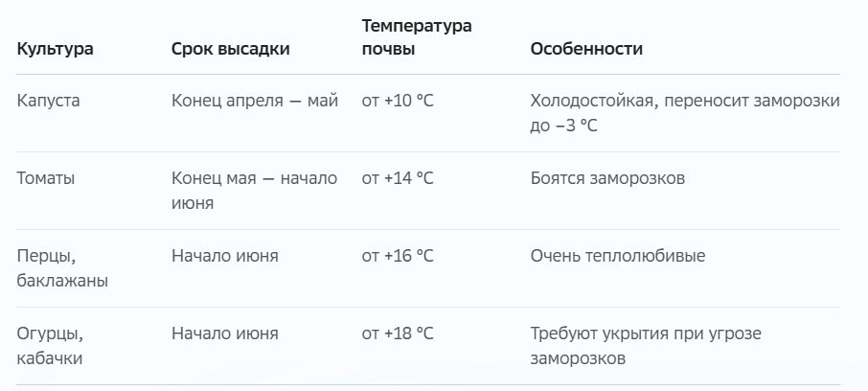Viewport: 868px width, 391px height.
Task: Click "Требуют укрытия при угрозе заморозков" text
Action: (646, 346)
